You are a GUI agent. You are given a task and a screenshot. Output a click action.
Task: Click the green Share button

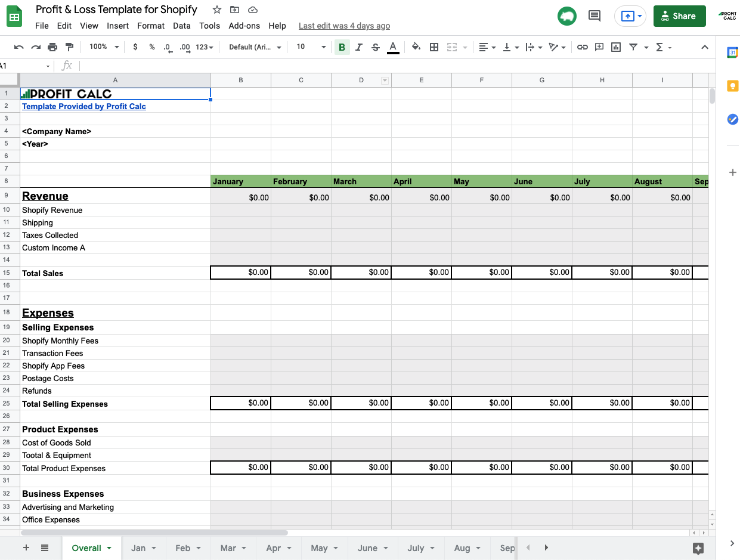point(679,16)
